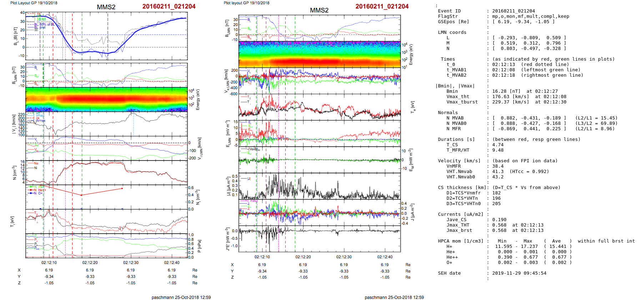The image size is (644, 300).
Task: Select the red 20160211_021204 label on the right plot
Action: 382,6
